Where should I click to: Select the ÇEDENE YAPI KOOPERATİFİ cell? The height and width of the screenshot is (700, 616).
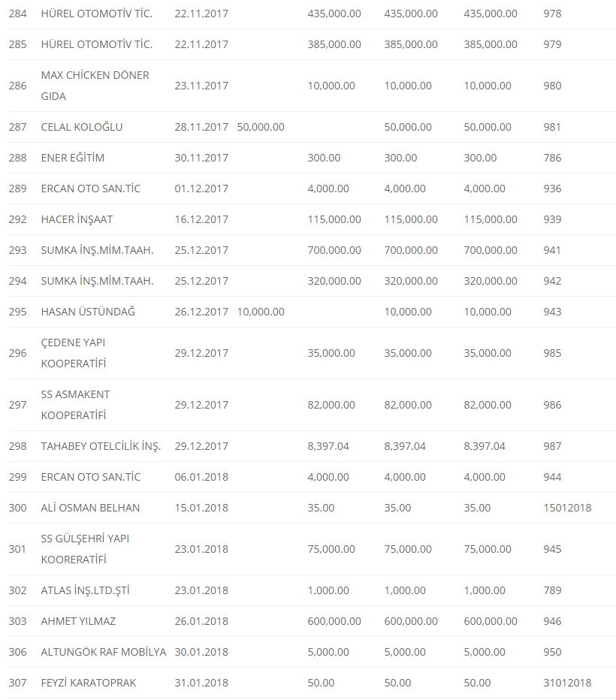tap(74, 353)
